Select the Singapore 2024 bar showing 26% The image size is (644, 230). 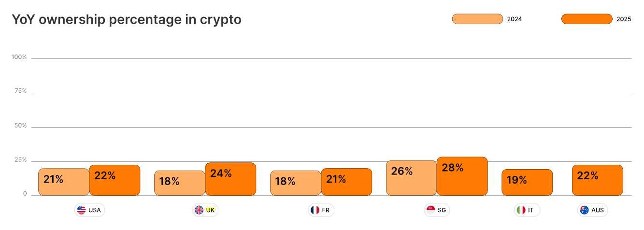(x=412, y=178)
